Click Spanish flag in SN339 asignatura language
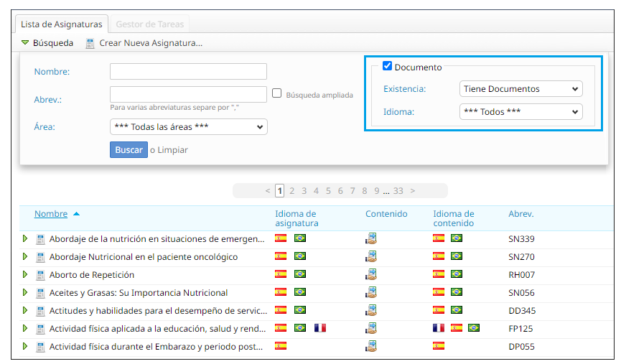621x364 pixels. point(281,238)
